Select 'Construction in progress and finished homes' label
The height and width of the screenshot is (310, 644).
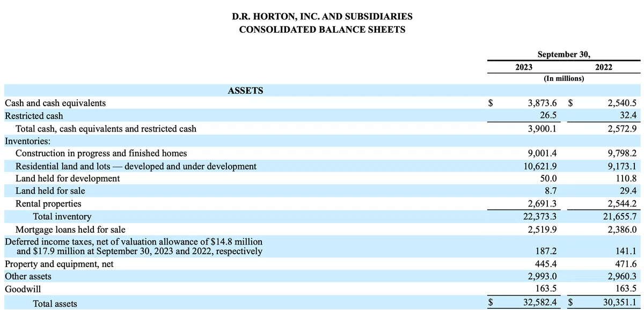pyautogui.click(x=101, y=153)
